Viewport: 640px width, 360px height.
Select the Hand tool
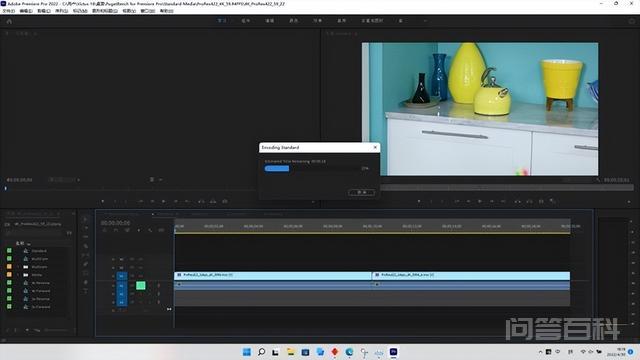tap(85, 282)
